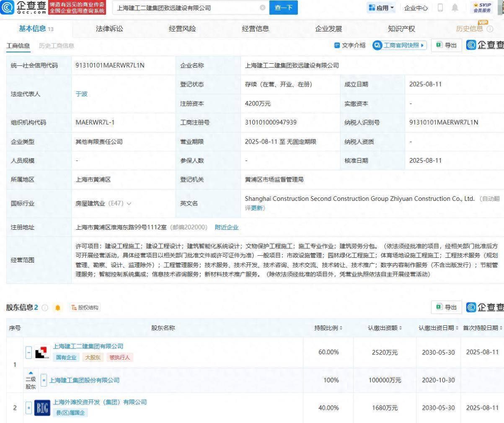Sort by 持股比例 column
504x423 pixels.
tap(328, 328)
